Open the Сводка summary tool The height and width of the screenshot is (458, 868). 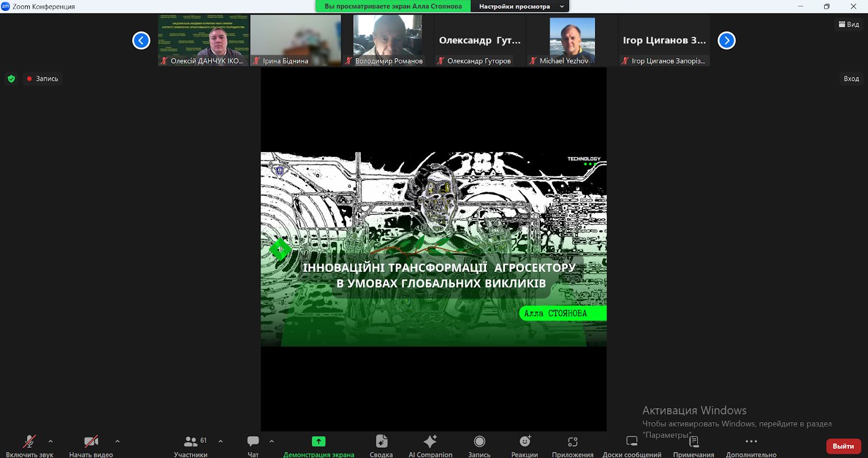(x=381, y=446)
